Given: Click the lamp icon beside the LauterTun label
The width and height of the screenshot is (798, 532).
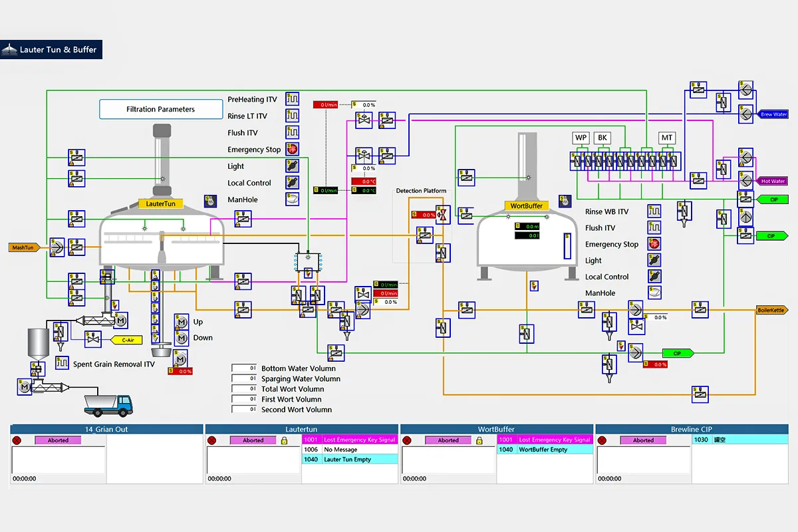Looking at the screenshot, I should 210,201.
